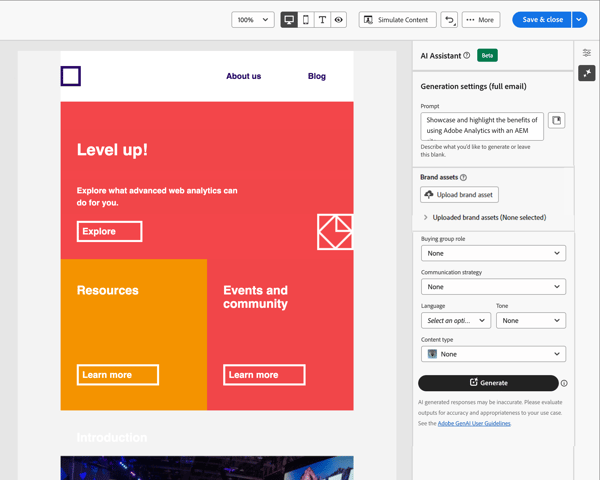Click Generation settings (full email) heading
The image size is (600, 480).
click(x=473, y=86)
